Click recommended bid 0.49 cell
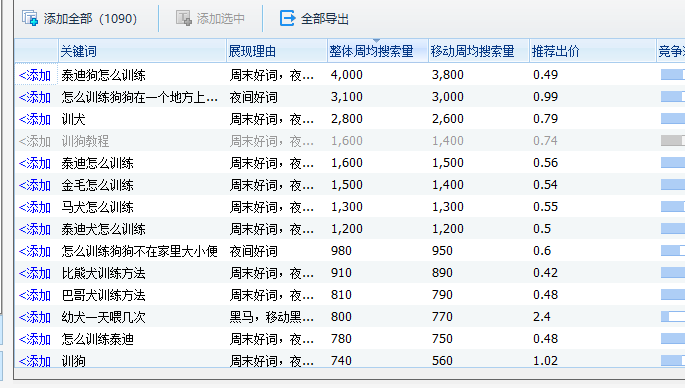The width and height of the screenshot is (685, 388). pos(546,75)
